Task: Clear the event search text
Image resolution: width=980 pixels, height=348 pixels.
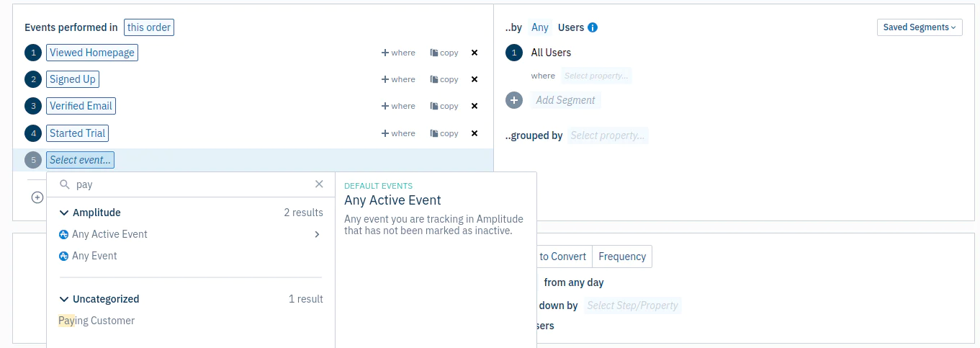Action: click(319, 184)
